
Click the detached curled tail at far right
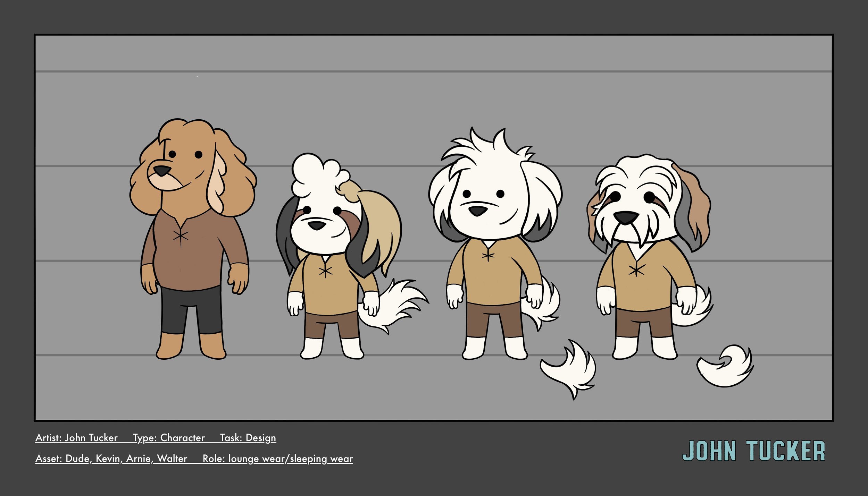point(725,366)
